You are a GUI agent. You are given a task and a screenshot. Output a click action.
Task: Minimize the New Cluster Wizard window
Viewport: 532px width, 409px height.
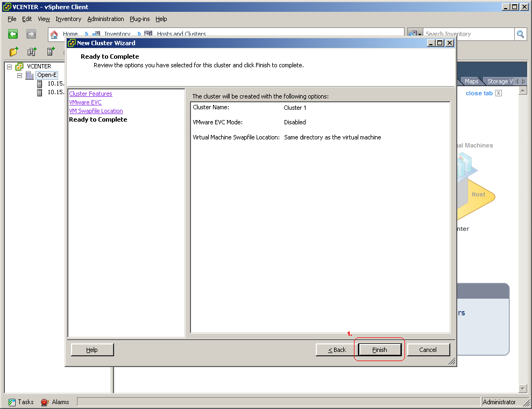coord(431,43)
